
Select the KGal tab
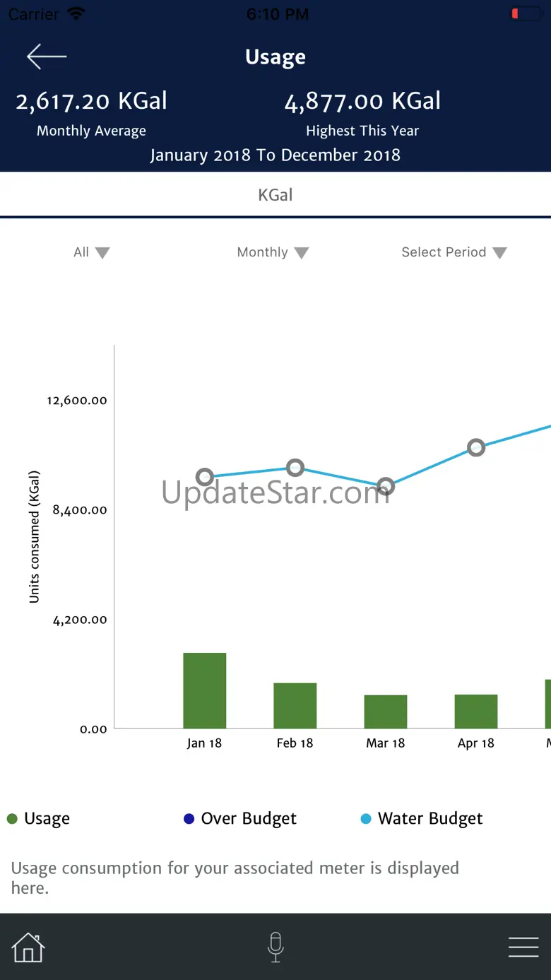click(x=275, y=195)
